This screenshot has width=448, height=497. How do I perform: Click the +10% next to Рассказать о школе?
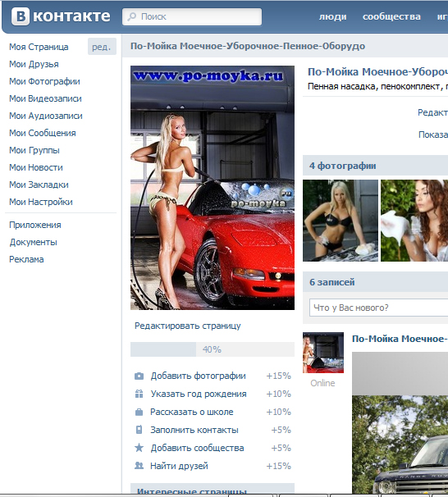278,412
